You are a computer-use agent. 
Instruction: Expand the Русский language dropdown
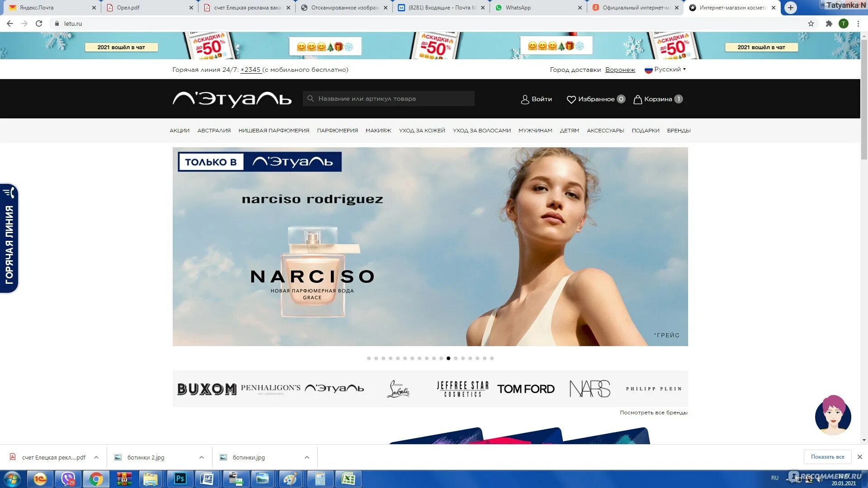click(665, 70)
